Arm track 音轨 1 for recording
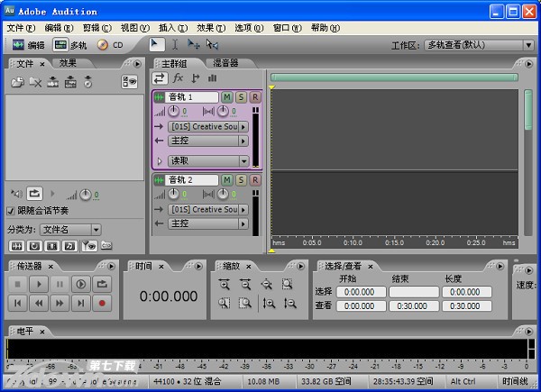Screen dimensions: 541x392 coord(255,96)
